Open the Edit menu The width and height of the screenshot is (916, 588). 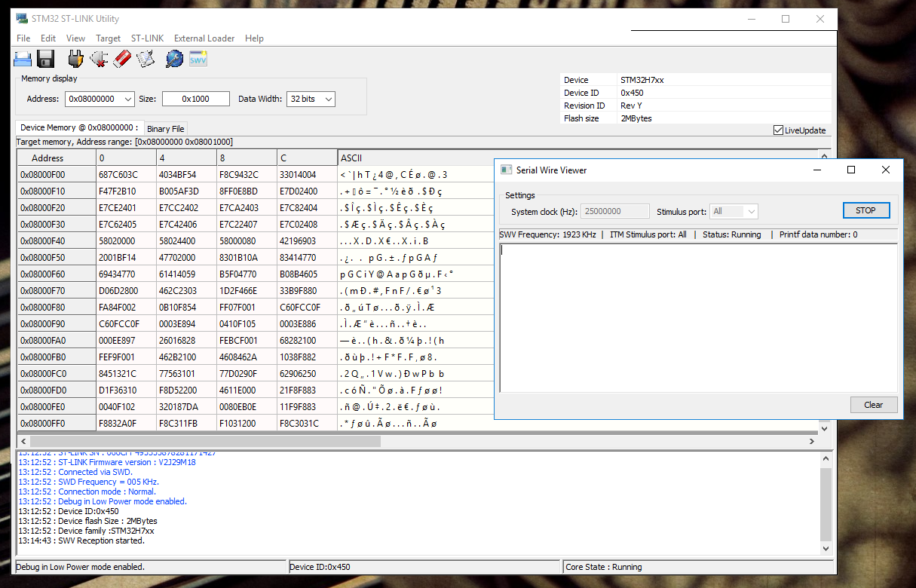tap(48, 38)
